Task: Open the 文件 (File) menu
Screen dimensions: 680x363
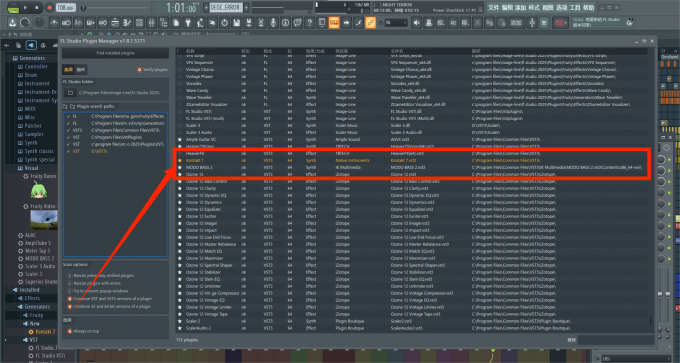Action: pyautogui.click(x=494, y=7)
